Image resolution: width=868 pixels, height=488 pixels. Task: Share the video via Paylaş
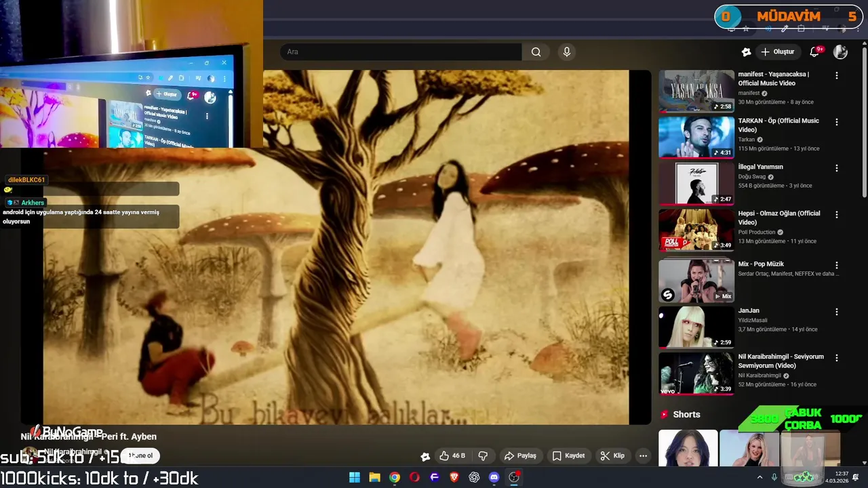pos(520,456)
